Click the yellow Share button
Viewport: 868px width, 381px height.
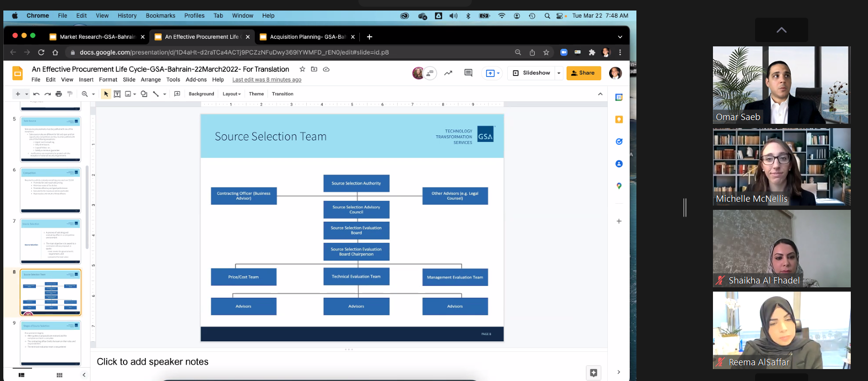(583, 73)
